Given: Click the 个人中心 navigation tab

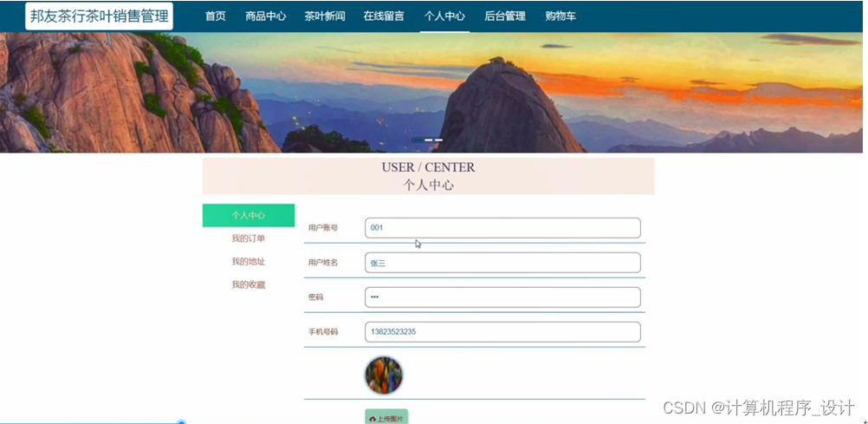Looking at the screenshot, I should (444, 16).
